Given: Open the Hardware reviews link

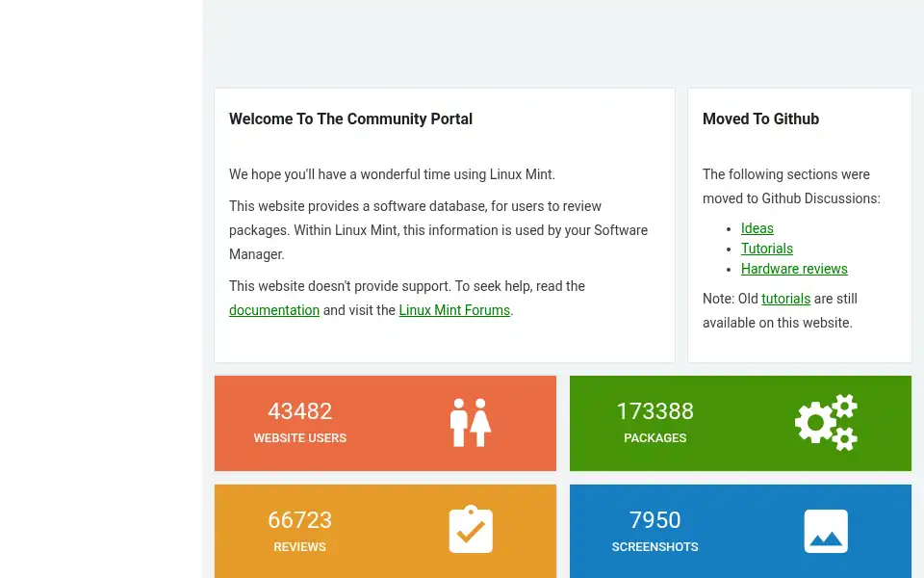Looking at the screenshot, I should click(x=794, y=269).
